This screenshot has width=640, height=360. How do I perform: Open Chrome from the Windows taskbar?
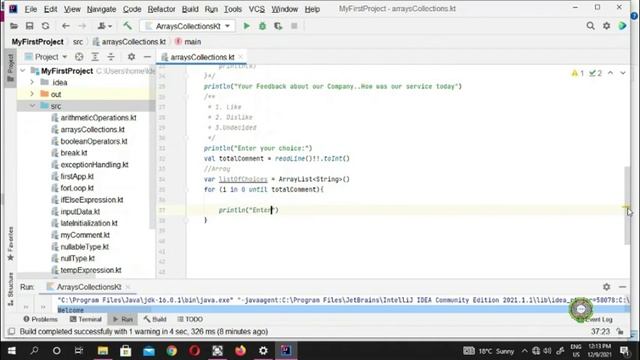[x=172, y=351]
